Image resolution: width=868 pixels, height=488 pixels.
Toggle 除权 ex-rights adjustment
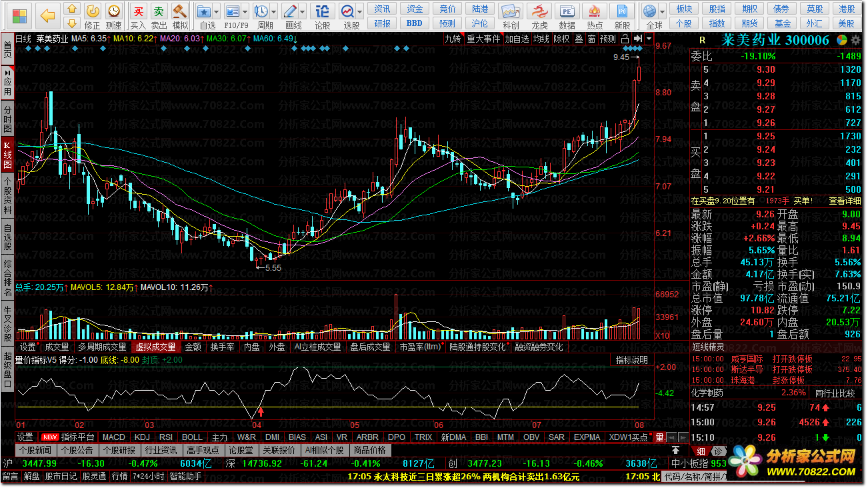[x=562, y=39]
